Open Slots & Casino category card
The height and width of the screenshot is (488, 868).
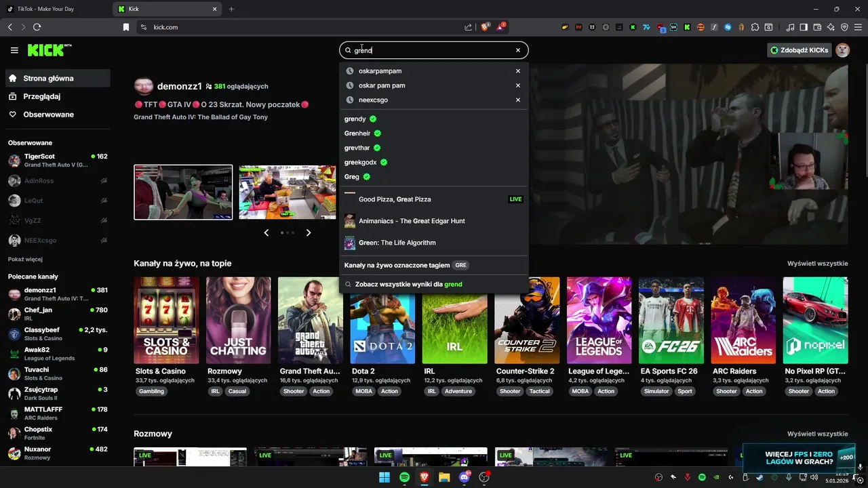[166, 321]
